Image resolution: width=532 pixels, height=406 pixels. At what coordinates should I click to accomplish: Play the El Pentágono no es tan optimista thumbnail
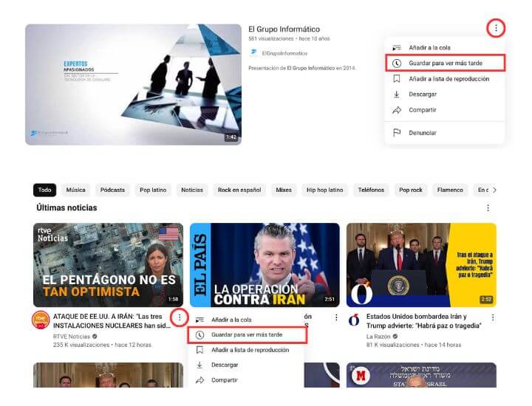pos(108,265)
